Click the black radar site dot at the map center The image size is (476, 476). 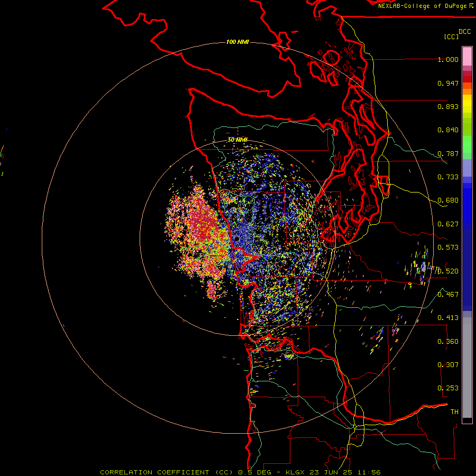pos(237,239)
